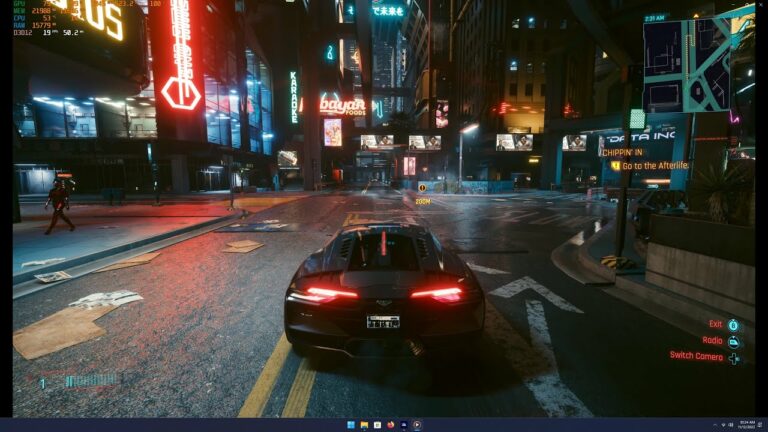Image resolution: width=768 pixels, height=432 pixels.
Task: Open the Wi-Fi network tray icon
Action: tap(723, 425)
